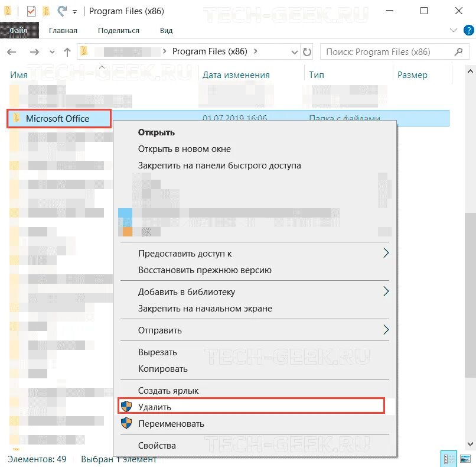Expand the arrow next to Добавить в библиотеку

(386, 291)
